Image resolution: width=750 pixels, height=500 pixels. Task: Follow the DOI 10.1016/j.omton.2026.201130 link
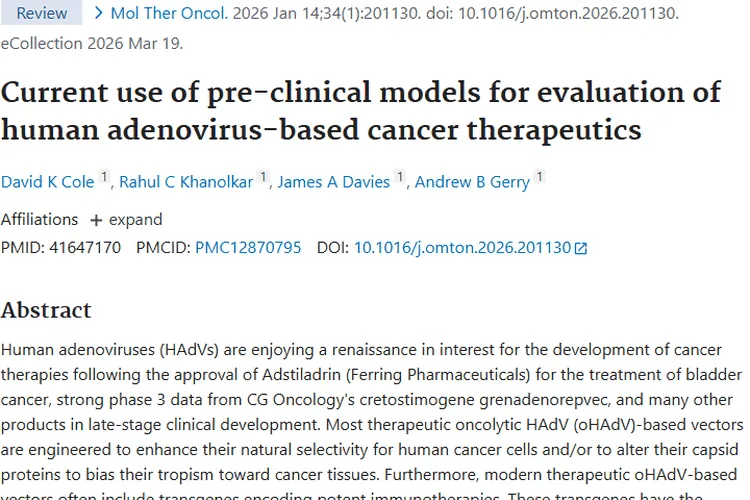point(462,247)
